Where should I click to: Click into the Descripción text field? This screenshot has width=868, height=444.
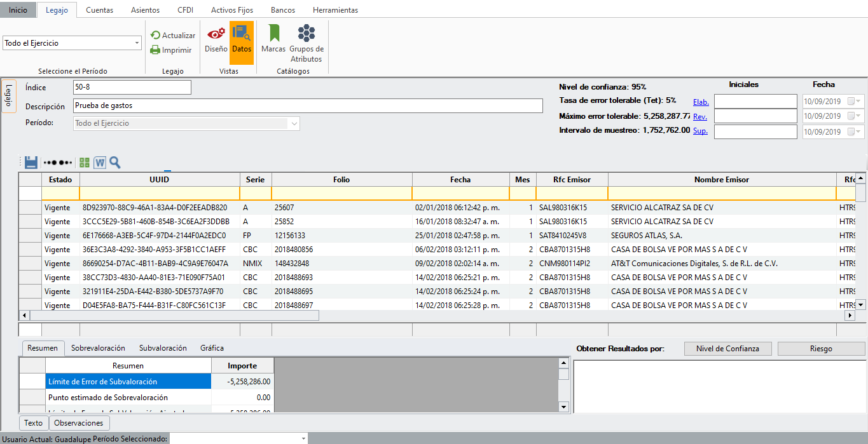tap(308, 105)
